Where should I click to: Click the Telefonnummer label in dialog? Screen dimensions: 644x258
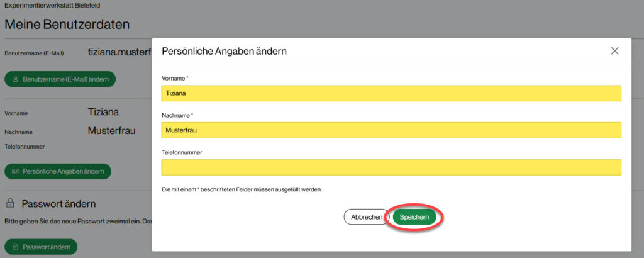point(182,152)
